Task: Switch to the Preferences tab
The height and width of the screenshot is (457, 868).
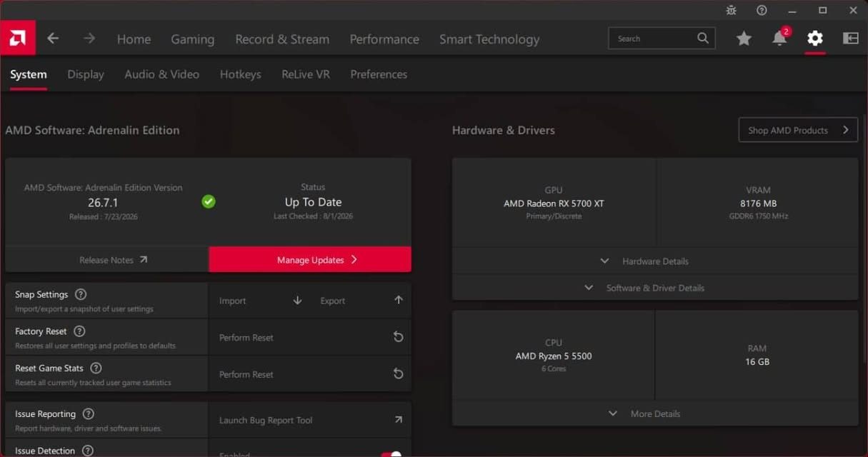Action: coord(379,74)
